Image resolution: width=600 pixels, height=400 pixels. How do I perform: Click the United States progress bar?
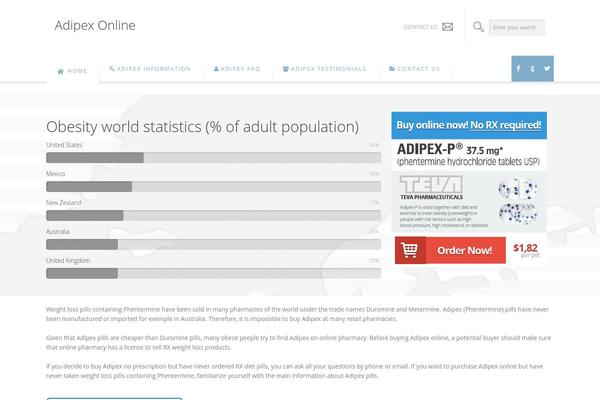click(x=213, y=158)
